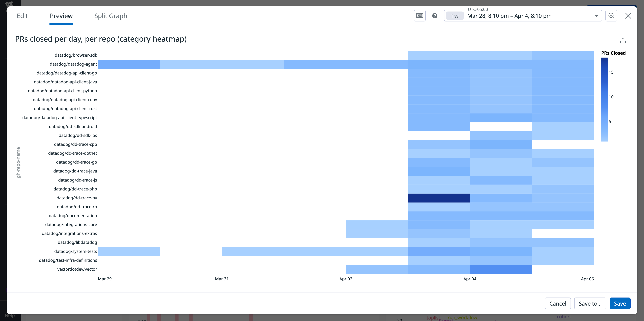Export the heatmap using the share icon
Screen dimensions: 644x321
click(623, 40)
